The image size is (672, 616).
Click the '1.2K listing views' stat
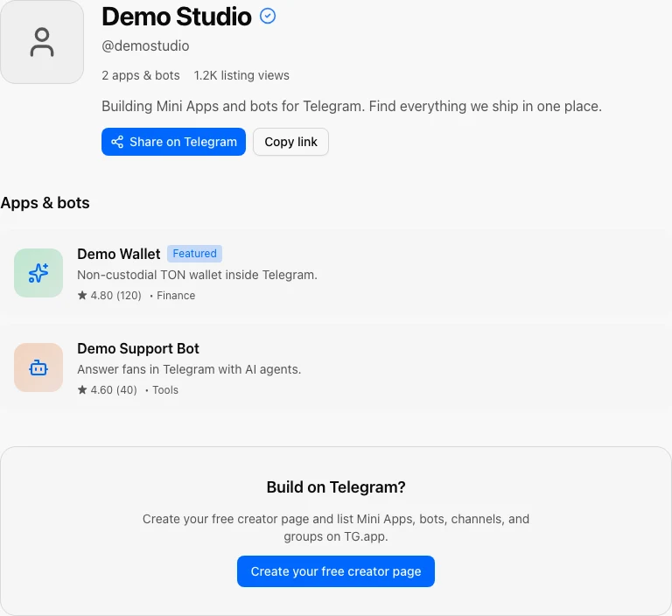241,75
